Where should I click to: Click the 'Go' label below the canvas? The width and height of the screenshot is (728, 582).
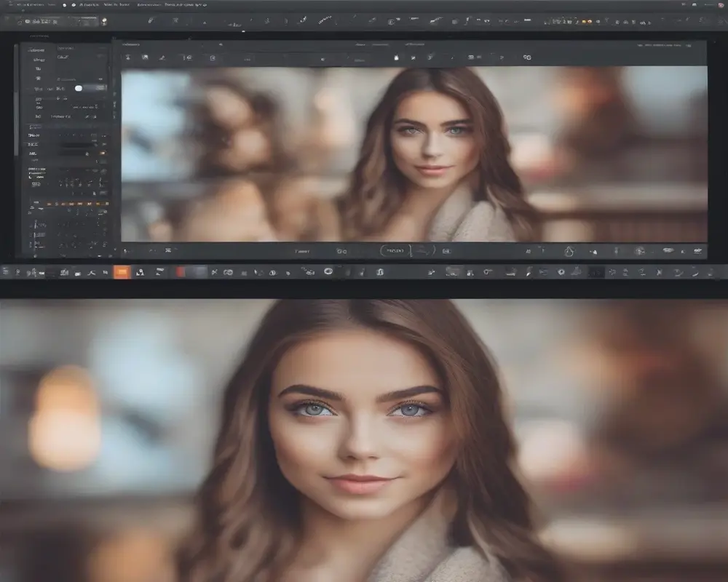click(x=341, y=251)
